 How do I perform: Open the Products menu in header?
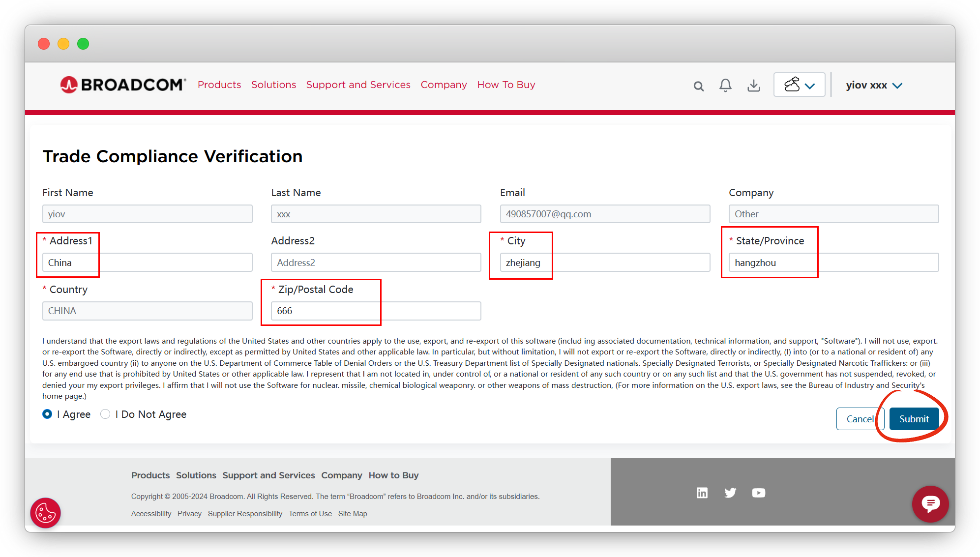click(219, 85)
